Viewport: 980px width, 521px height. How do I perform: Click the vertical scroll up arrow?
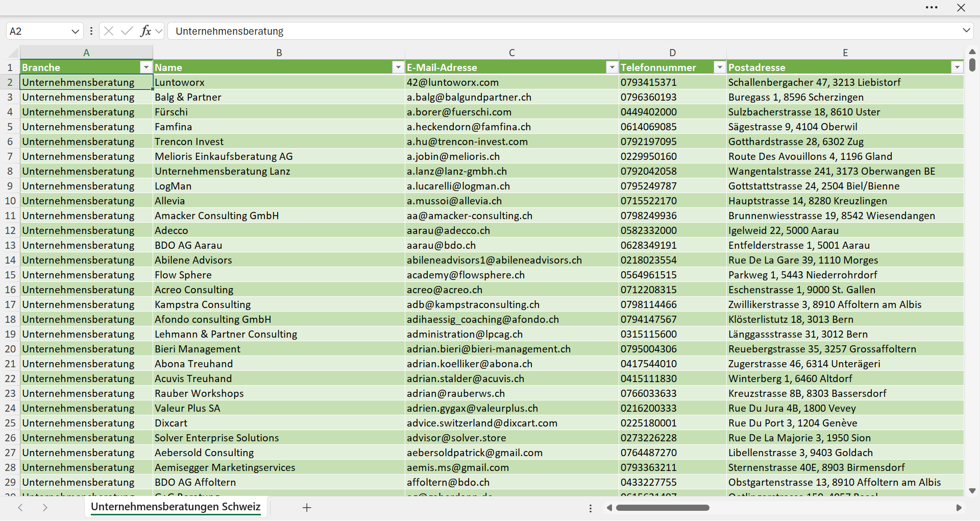click(972, 52)
